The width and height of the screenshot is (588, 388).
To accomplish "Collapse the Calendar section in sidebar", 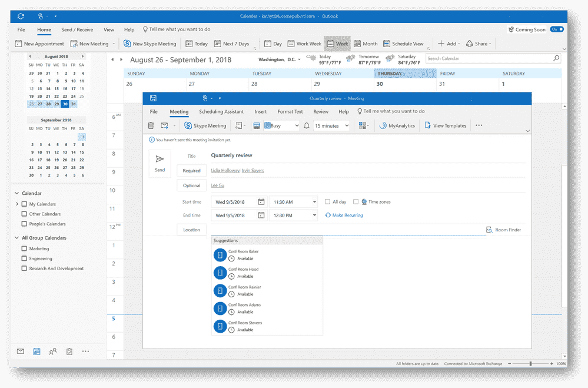I will click(16, 193).
